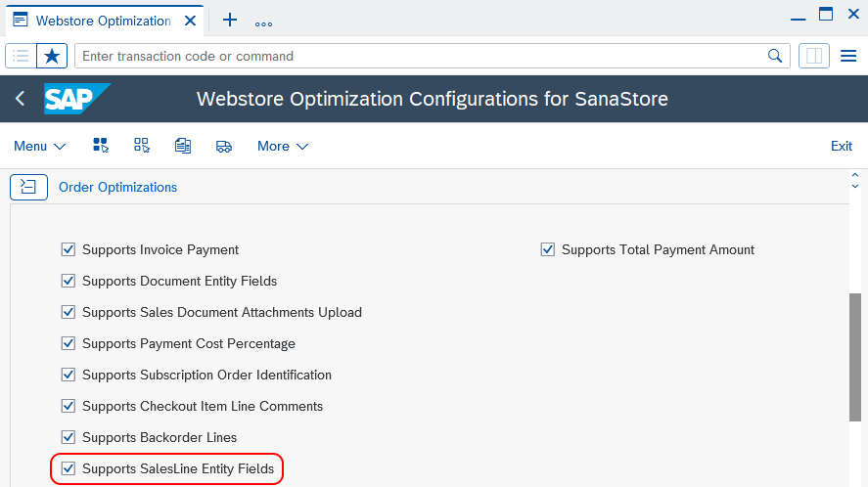
Task: Open the hamburger options menu
Action: coord(848,56)
